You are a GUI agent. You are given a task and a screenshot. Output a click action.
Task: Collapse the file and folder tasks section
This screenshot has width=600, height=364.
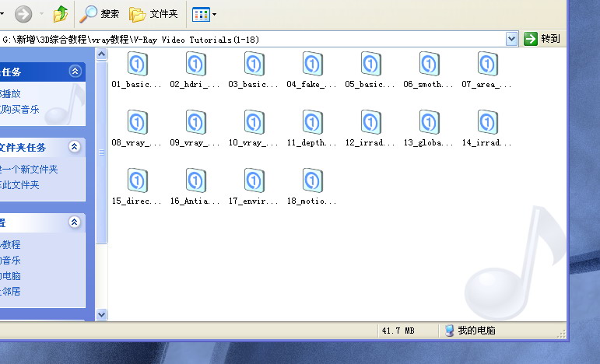point(75,147)
